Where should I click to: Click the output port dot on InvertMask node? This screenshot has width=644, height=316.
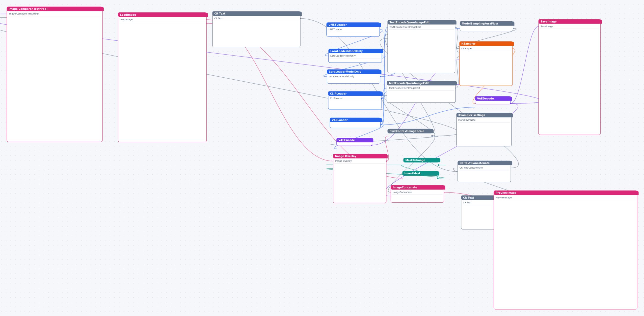point(438,178)
